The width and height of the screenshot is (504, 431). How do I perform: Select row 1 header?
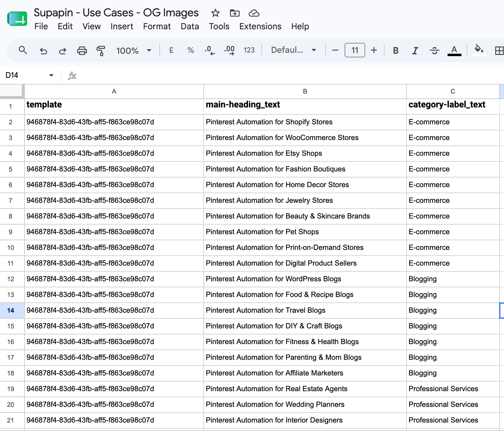[x=12, y=107]
